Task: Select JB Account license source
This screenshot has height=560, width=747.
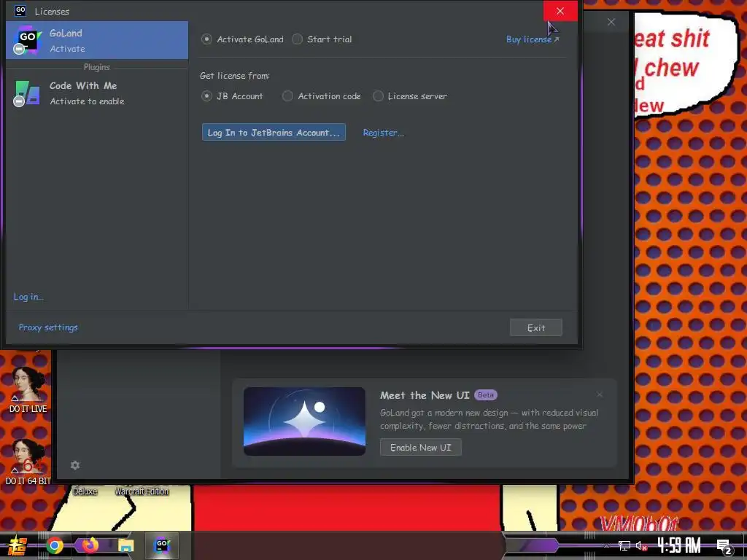Action: 232,96
